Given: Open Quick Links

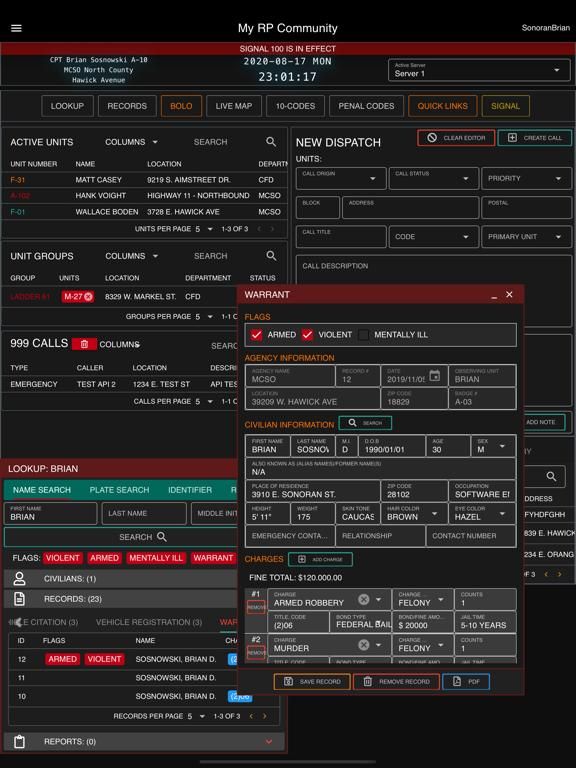Looking at the screenshot, I should pyautogui.click(x=442, y=106).
